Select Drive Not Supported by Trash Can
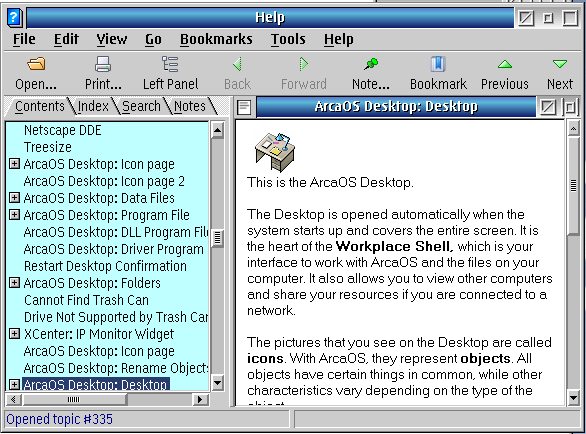Screen dimensions: 586x434 point(116,317)
